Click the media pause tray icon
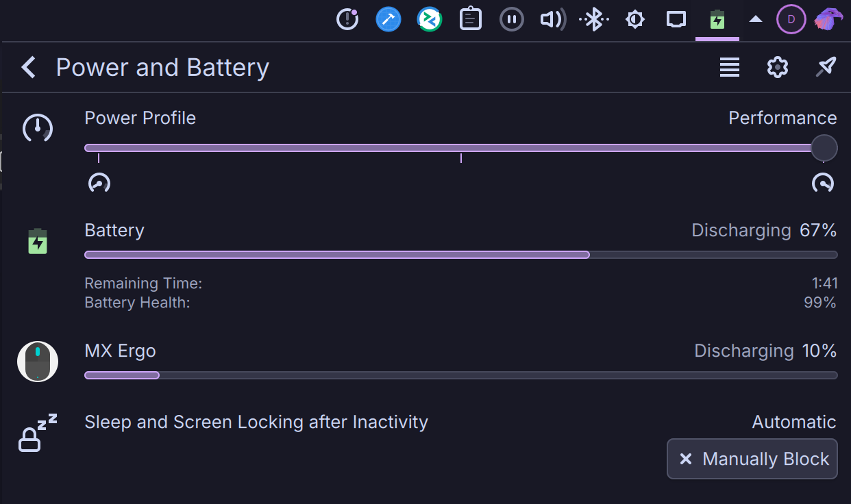 coord(512,19)
